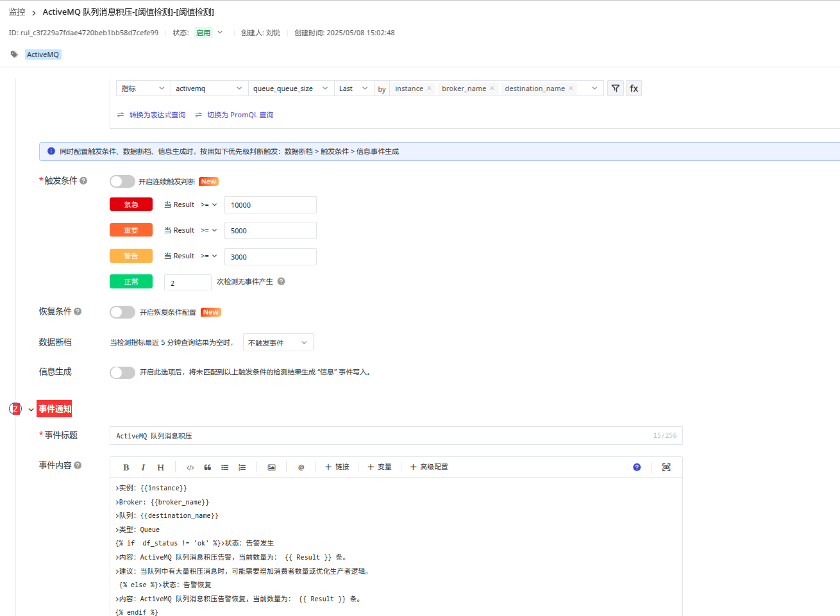Collapse the 事件通知 section chevron
840x616 pixels.
31,410
